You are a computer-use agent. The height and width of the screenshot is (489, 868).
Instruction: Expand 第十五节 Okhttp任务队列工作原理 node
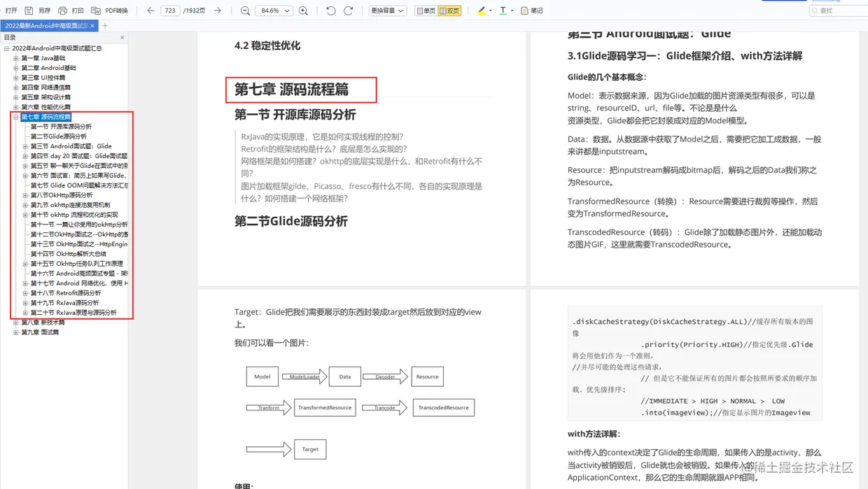coord(25,264)
